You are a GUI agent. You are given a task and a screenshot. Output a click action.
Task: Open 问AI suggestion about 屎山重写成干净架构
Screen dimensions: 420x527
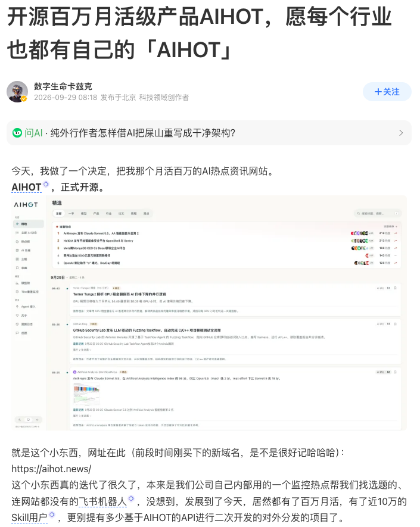142,133
